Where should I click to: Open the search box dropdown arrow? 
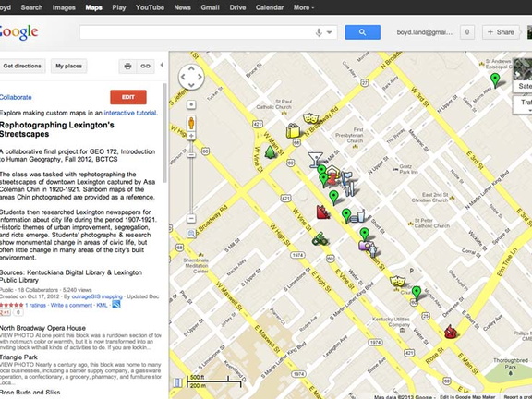click(x=330, y=32)
